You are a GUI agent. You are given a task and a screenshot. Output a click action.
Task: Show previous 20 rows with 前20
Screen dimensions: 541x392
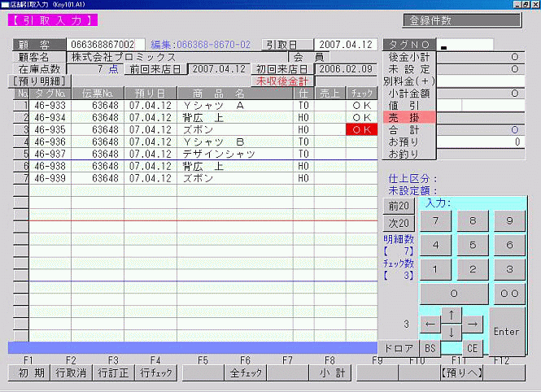click(399, 207)
